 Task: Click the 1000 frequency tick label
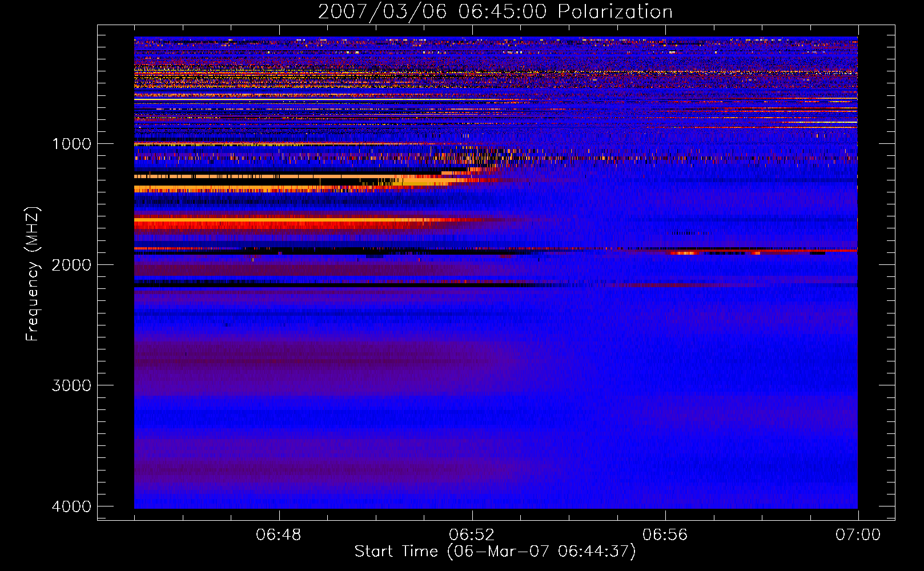click(71, 144)
